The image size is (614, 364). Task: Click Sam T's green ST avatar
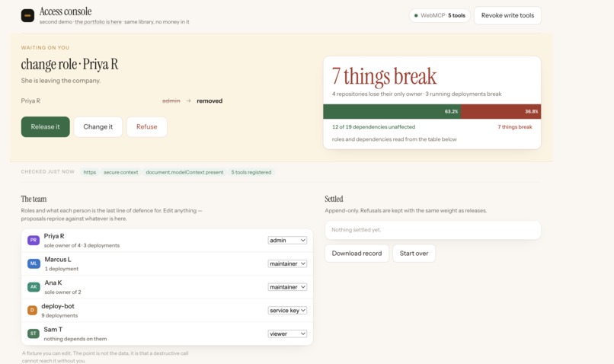[34, 334]
